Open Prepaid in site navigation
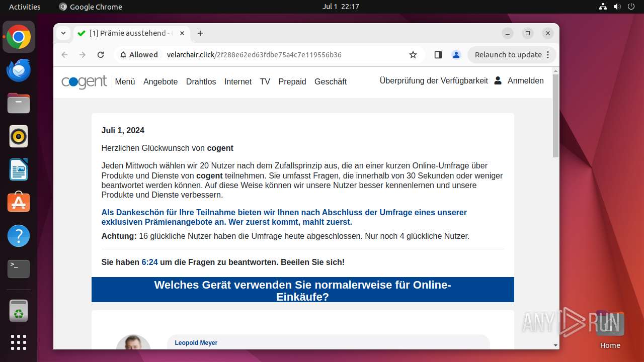644x362 pixels. coord(292,81)
